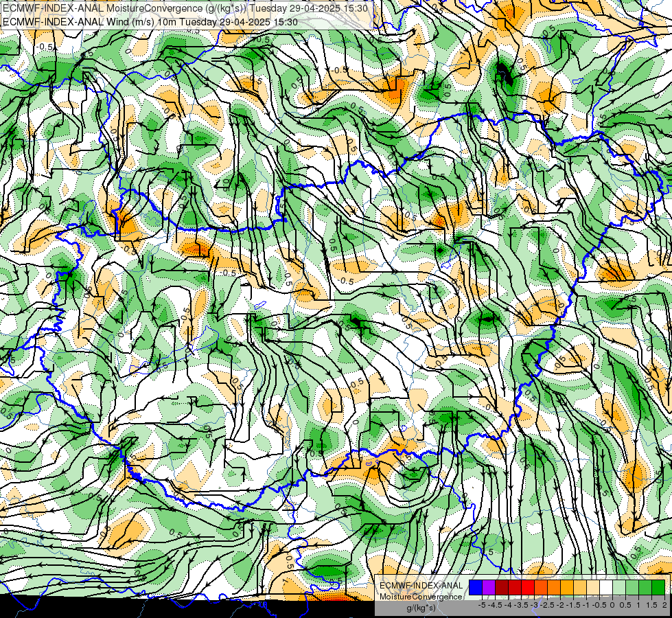The image size is (672, 618).
Task: Click the blue legend swatch above -5
Action: [x=476, y=587]
